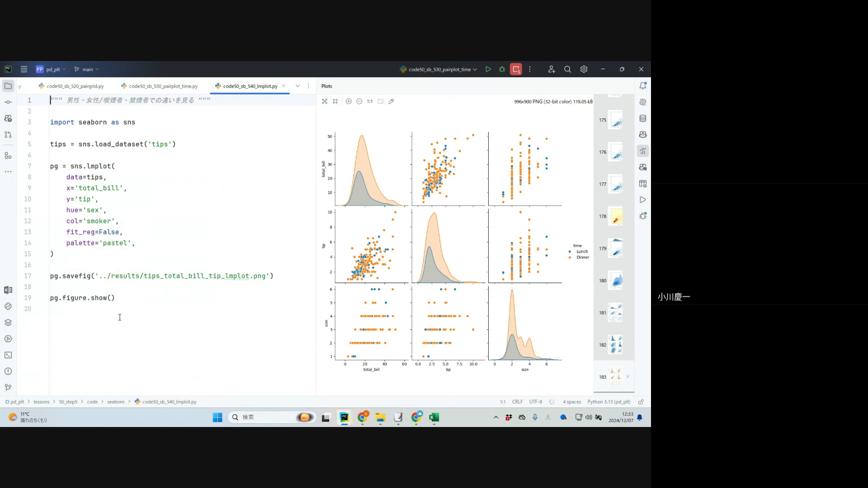Click Python 3.13 (pd_plt) interpreter in status bar
The image size is (868, 488).
click(609, 402)
